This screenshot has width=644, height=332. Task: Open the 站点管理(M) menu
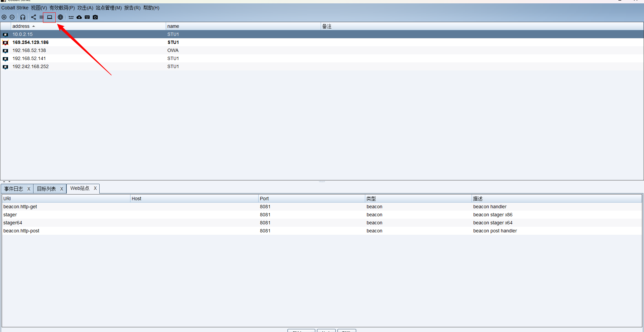pos(109,8)
